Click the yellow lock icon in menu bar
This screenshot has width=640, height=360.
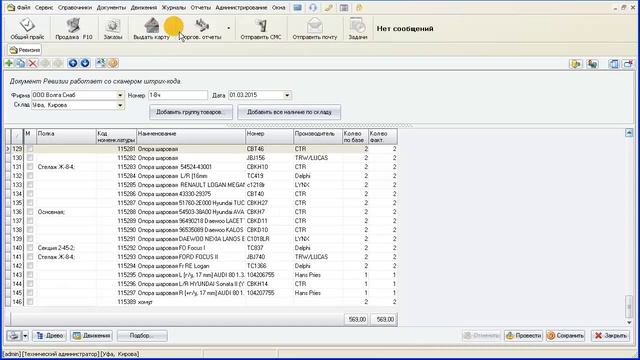tap(359, 7)
